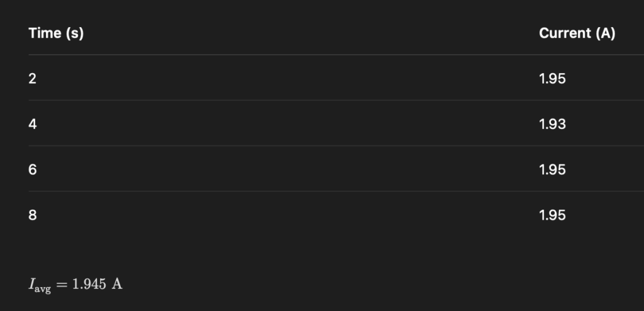Click the 1.95 current in the 6-second row
The width and height of the screenshot is (644, 311).
pyautogui.click(x=552, y=169)
